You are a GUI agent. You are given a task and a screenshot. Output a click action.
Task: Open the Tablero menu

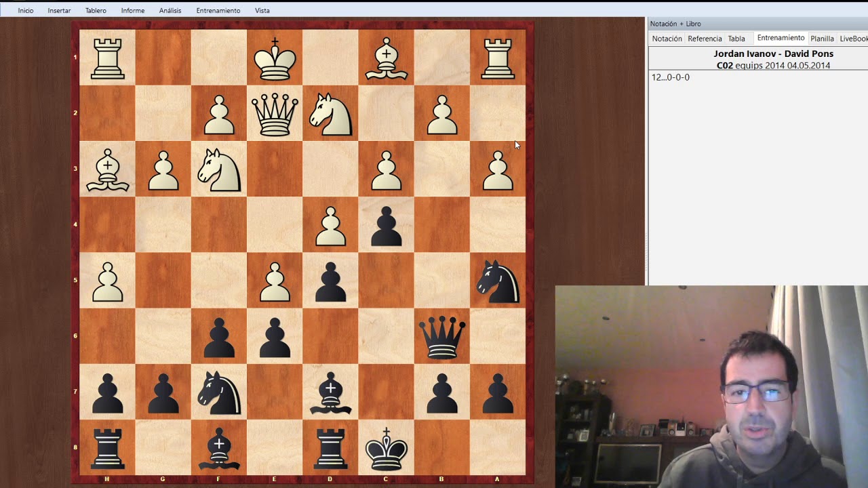pyautogui.click(x=96, y=11)
